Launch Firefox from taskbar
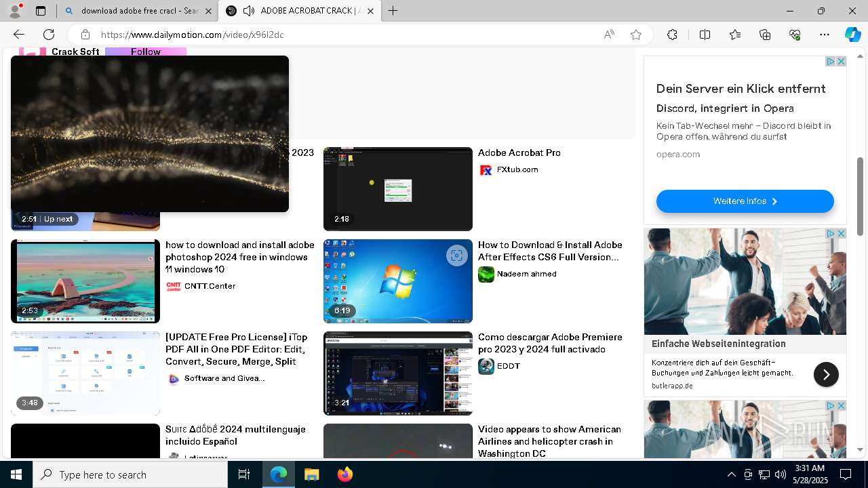 coord(345,474)
